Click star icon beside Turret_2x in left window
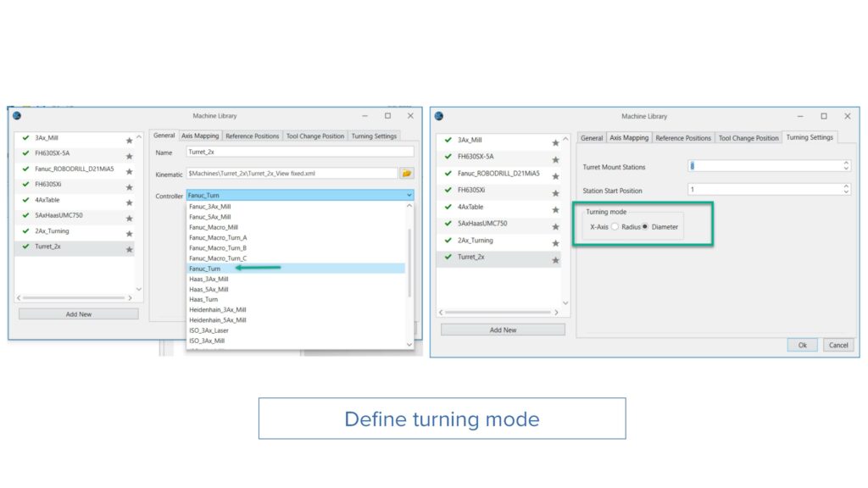868x488 pixels. pos(130,250)
